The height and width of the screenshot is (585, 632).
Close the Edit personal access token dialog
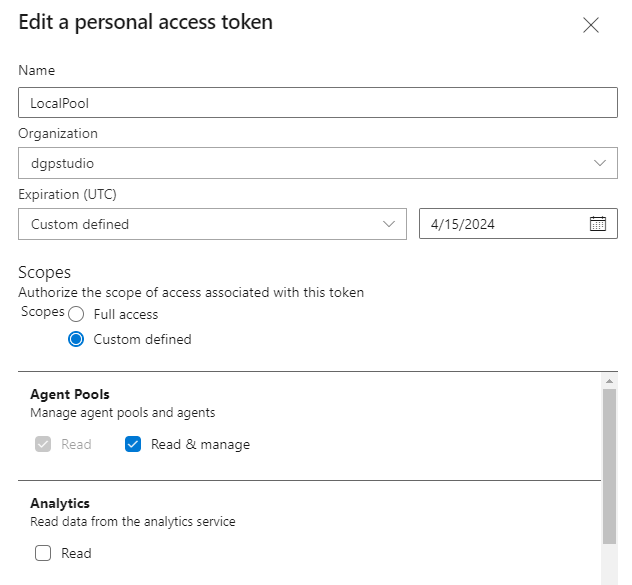[591, 26]
